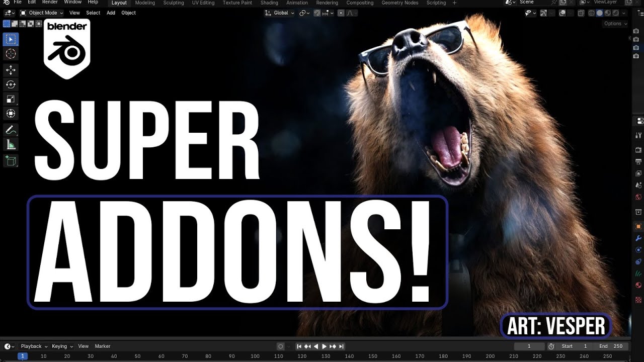This screenshot has height=362, width=644.
Task: Switch to Solid viewport shading
Action: tap(600, 13)
